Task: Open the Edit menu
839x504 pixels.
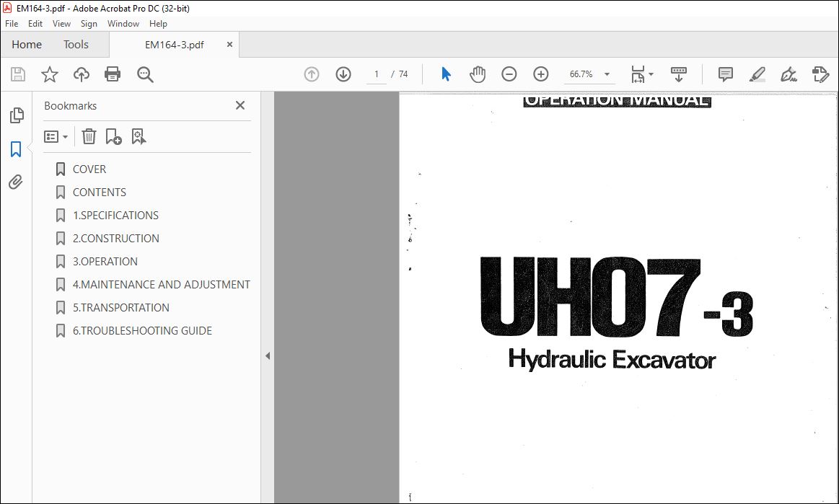Action: pyautogui.click(x=35, y=24)
